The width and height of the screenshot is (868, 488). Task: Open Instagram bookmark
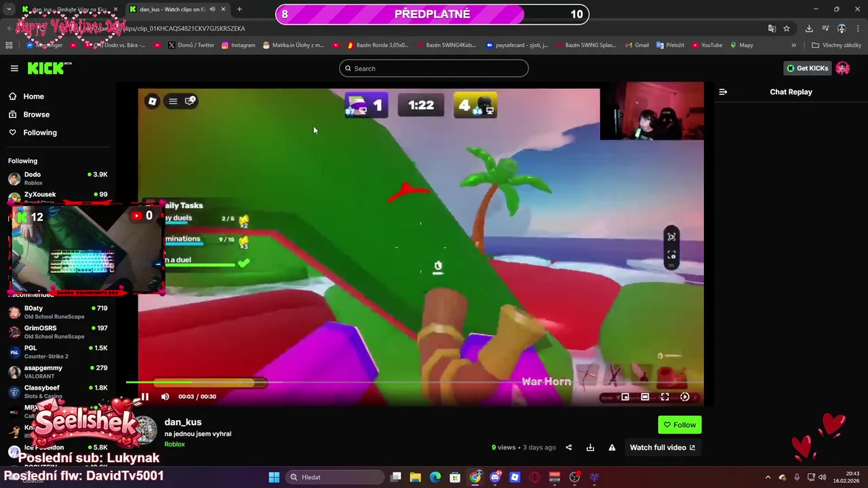click(237, 45)
